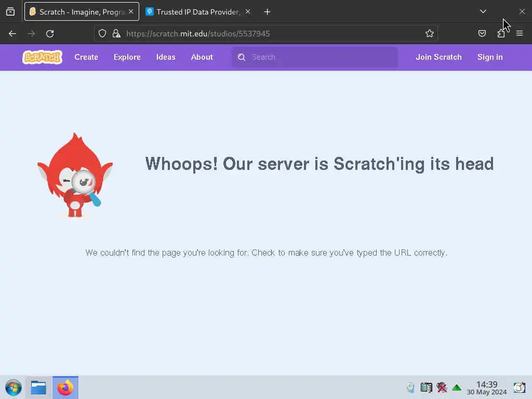The width and height of the screenshot is (532, 399).
Task: Open the list all tabs dropdown
Action: pos(483,11)
